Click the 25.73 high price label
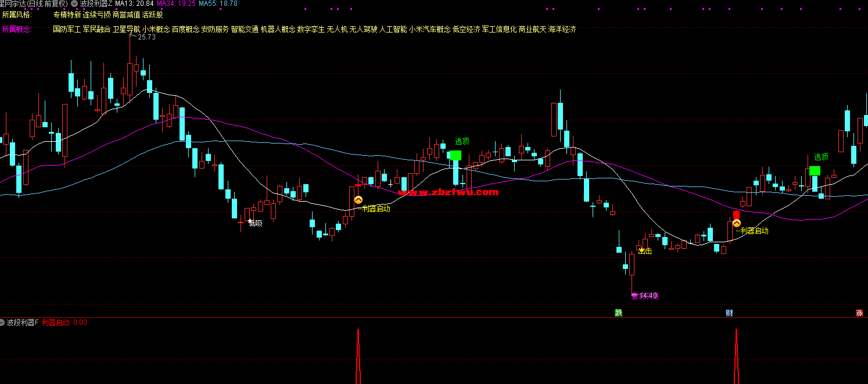The width and height of the screenshot is (868, 384). 146,37
